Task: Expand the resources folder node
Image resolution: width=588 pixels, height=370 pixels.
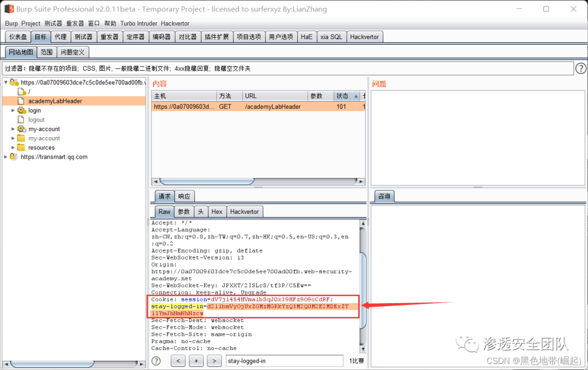Action: (x=13, y=147)
